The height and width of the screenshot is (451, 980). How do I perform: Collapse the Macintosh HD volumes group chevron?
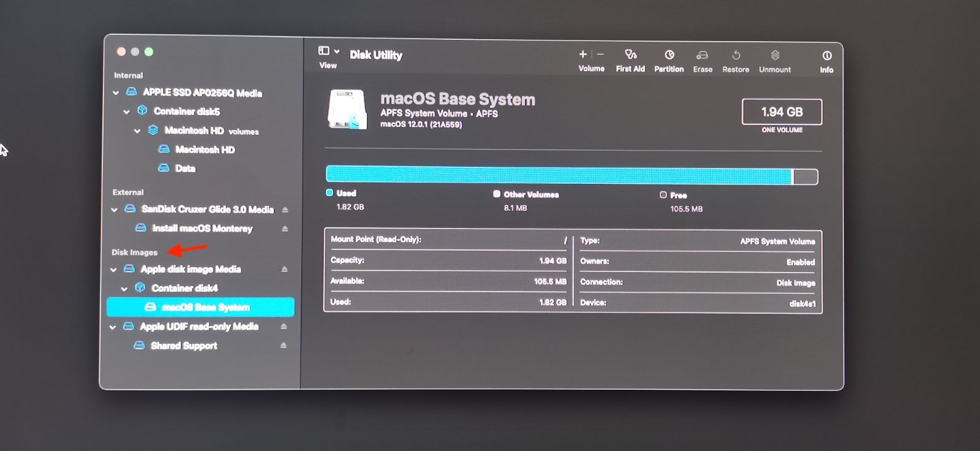coord(137,131)
